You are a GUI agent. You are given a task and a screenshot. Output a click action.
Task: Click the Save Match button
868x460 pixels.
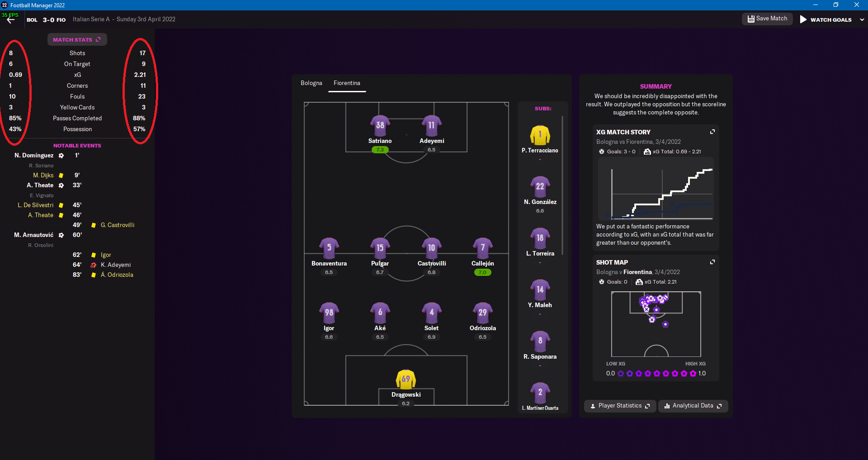click(767, 19)
